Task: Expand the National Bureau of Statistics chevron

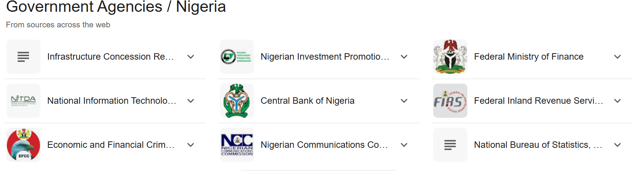Action: pos(617,145)
